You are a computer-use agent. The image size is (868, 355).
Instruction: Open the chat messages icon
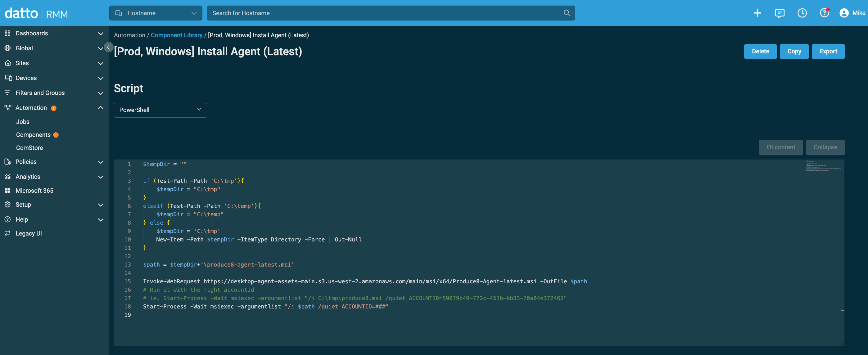[780, 13]
